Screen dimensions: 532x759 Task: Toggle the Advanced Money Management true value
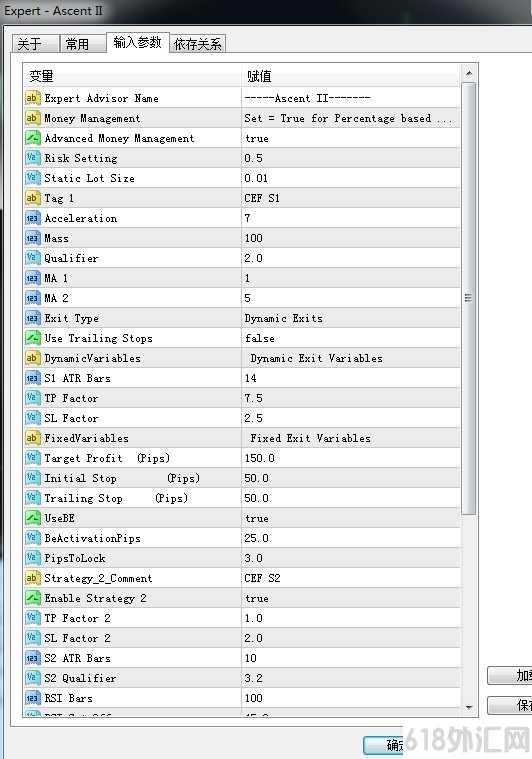351,138
